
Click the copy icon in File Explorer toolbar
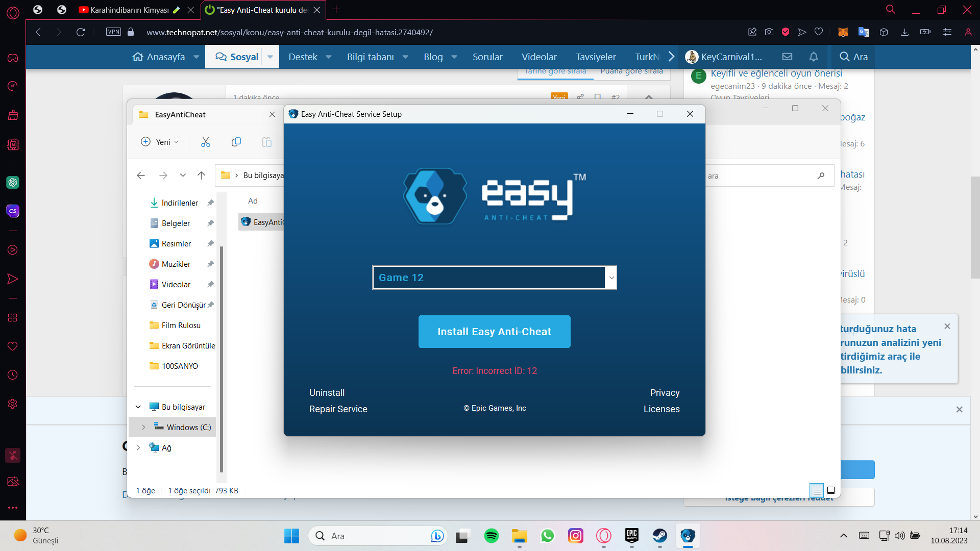(236, 142)
